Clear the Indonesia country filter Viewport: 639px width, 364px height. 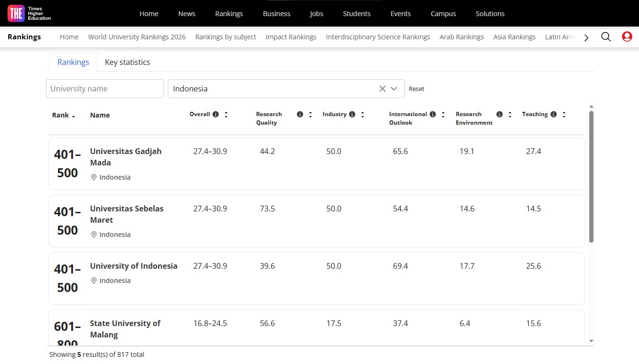tap(382, 89)
